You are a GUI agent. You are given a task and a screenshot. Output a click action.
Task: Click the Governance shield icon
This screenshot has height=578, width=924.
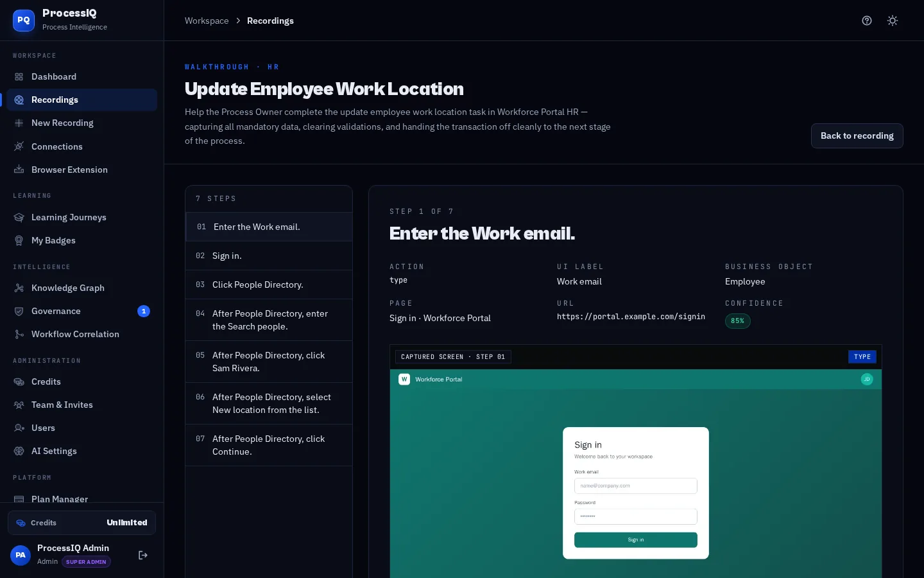tap(19, 311)
